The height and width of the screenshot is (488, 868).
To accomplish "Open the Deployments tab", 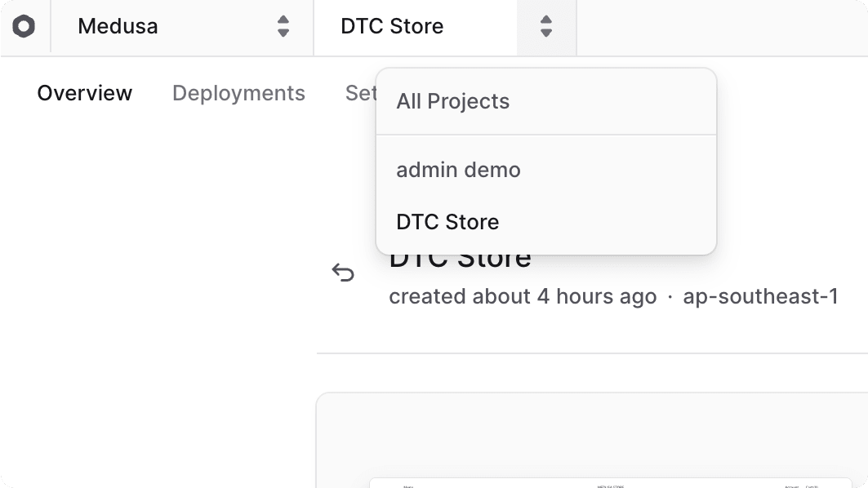I will (238, 93).
